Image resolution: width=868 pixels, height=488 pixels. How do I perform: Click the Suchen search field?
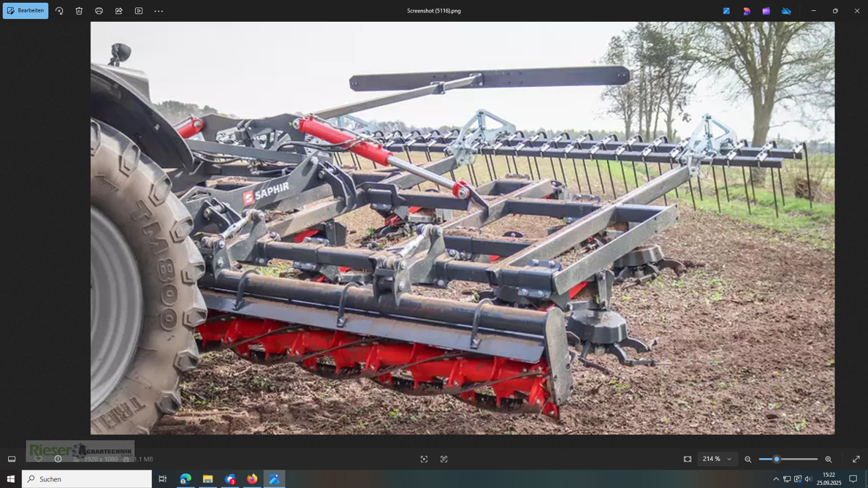(87, 479)
